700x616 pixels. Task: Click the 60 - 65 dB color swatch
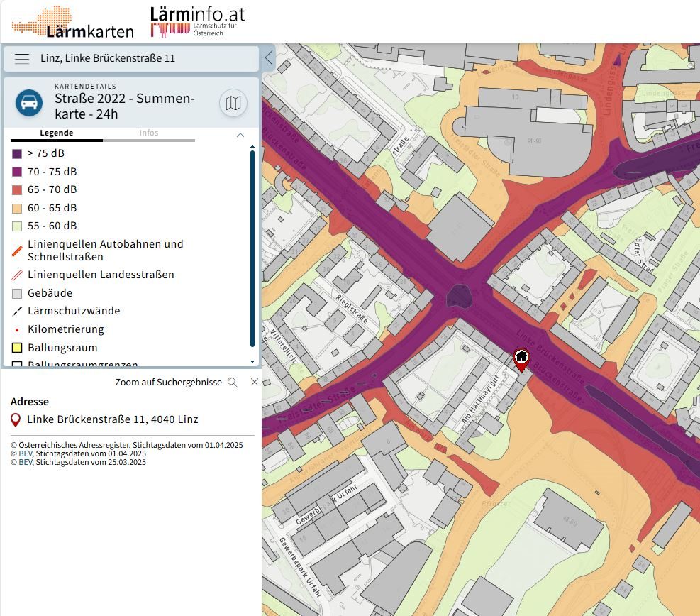click(17, 208)
